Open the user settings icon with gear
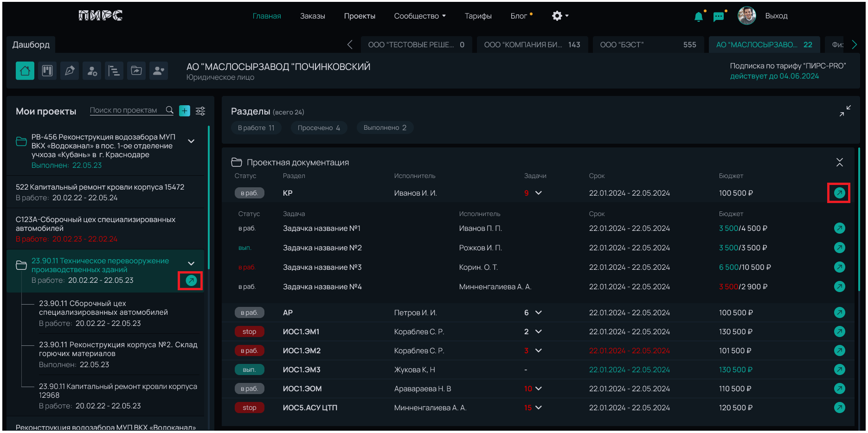This screenshot has height=433, width=868. pos(92,71)
